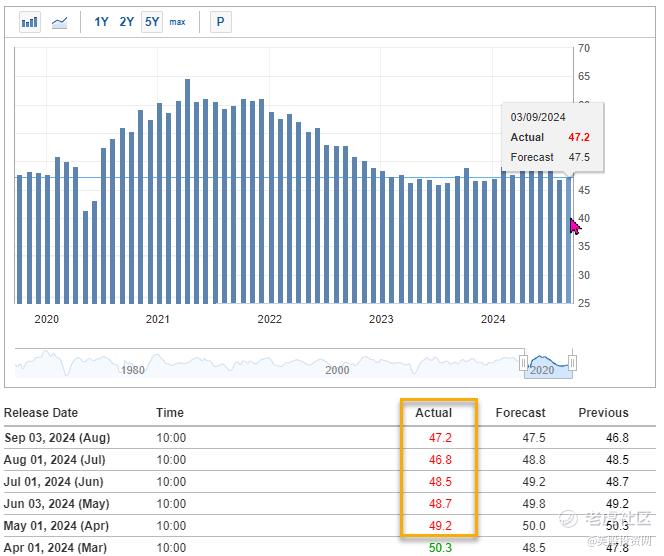Image resolution: width=664 pixels, height=556 pixels.
Task: Click the Actual column header
Action: [433, 413]
